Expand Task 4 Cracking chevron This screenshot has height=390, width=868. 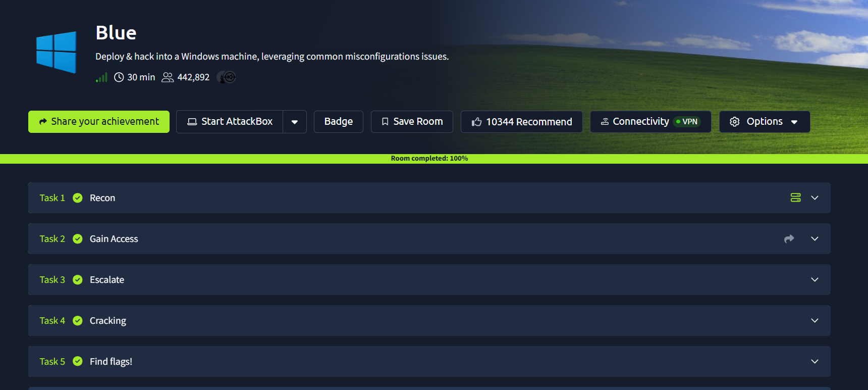tap(815, 320)
